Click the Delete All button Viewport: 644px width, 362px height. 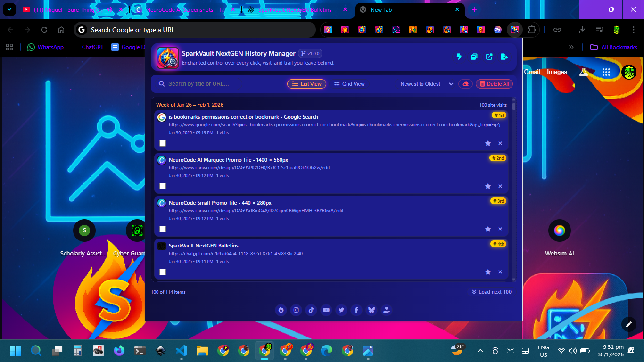click(494, 84)
